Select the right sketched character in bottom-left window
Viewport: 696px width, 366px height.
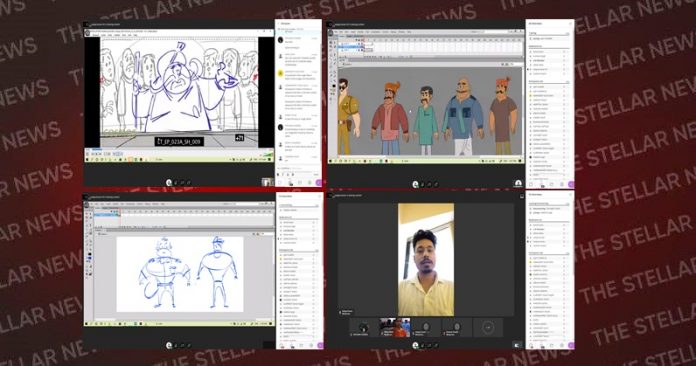point(219,272)
